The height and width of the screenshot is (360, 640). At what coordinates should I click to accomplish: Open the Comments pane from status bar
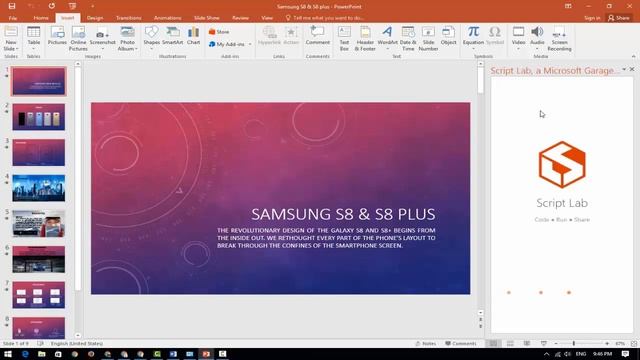click(460, 344)
